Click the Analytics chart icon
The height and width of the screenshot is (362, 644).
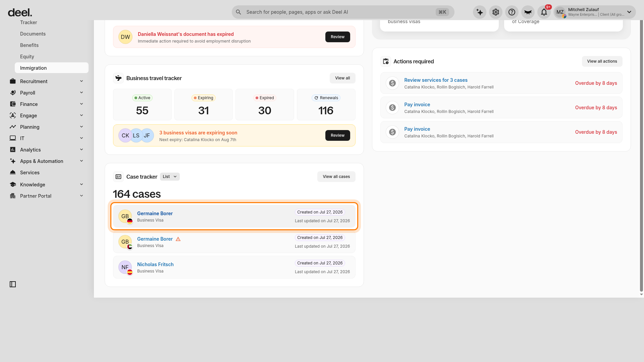coord(13,149)
